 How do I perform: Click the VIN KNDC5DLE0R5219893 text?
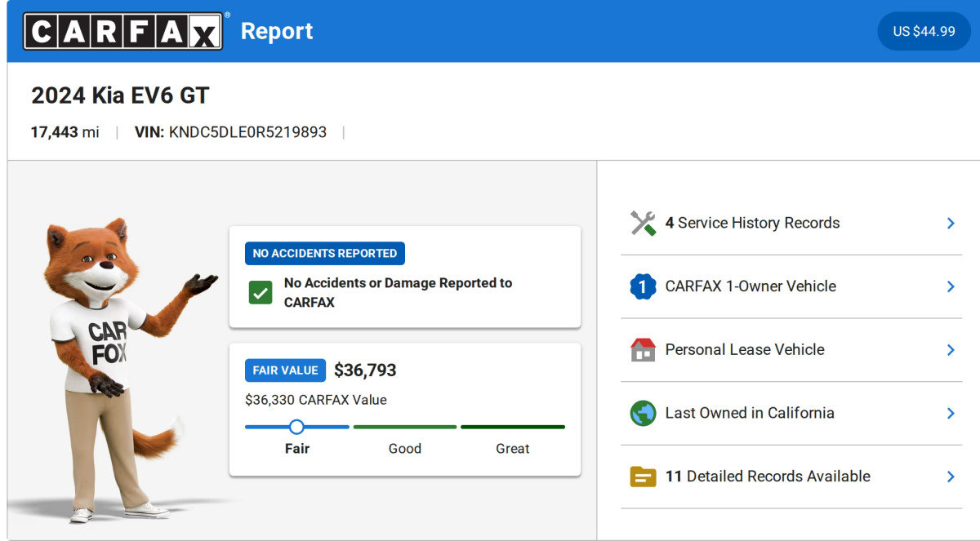point(230,132)
